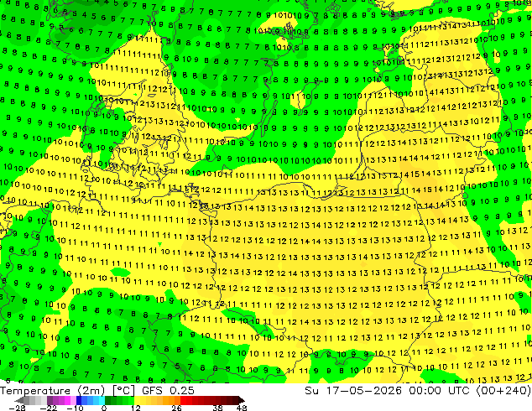
Task: Pick the gray segment of the color bar
Action: click(x=35, y=400)
